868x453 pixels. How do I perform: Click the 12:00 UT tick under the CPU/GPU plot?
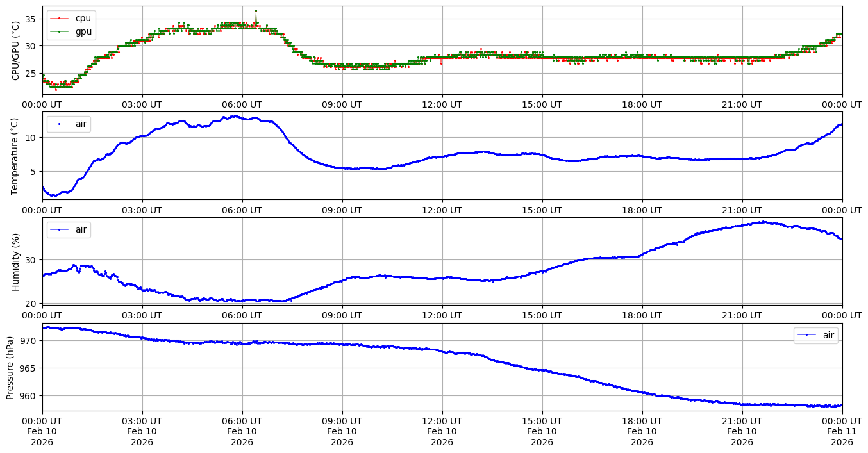click(442, 104)
